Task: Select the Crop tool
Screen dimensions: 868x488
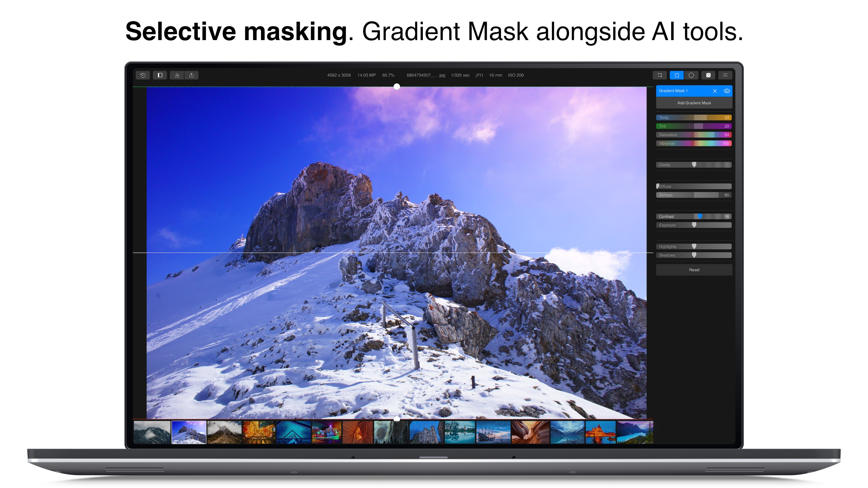Action: [x=659, y=75]
